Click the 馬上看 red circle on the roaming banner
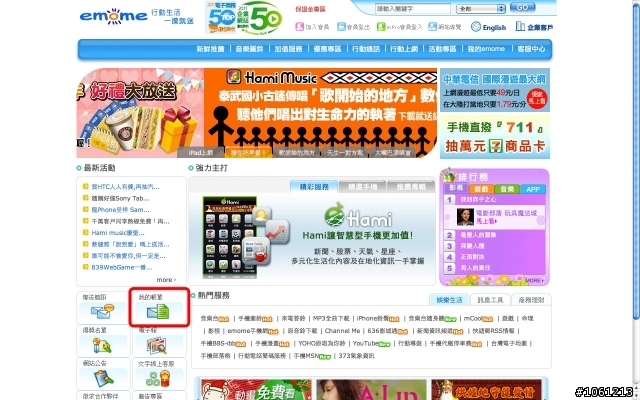 pos(537,98)
